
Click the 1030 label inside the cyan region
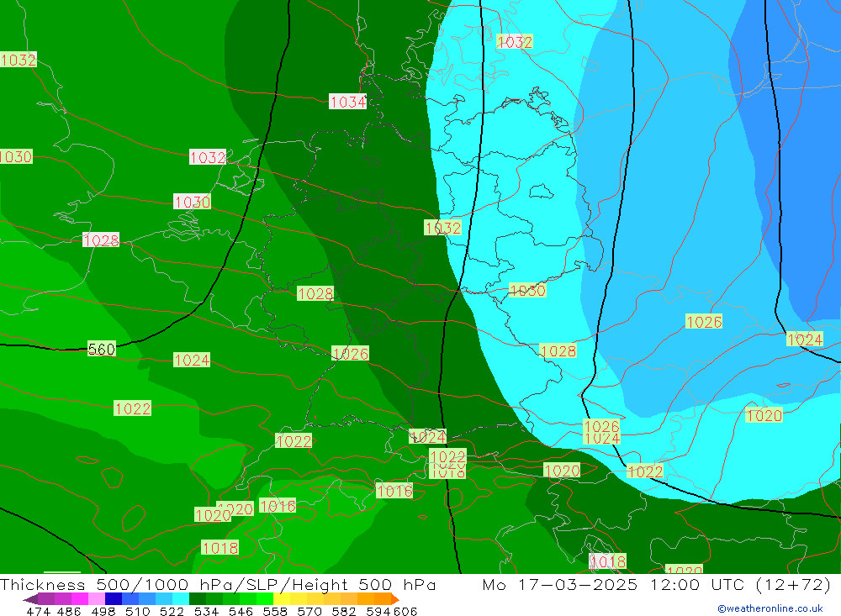527,290
